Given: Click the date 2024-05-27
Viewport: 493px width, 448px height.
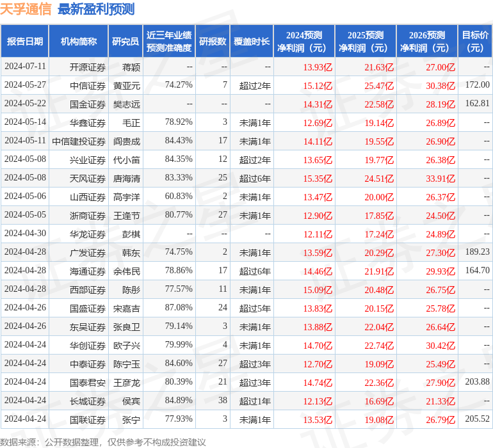Looking at the screenshot, I should [x=25, y=85].
